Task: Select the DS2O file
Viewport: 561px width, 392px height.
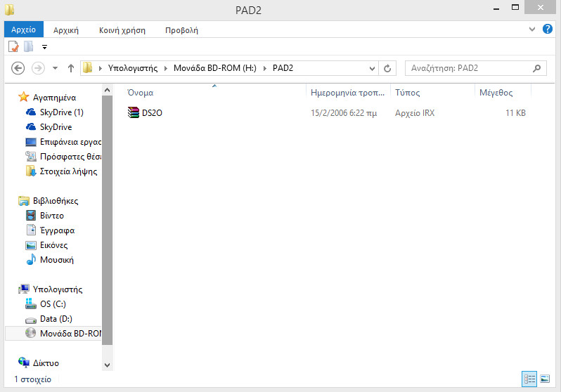Action: pyautogui.click(x=152, y=112)
